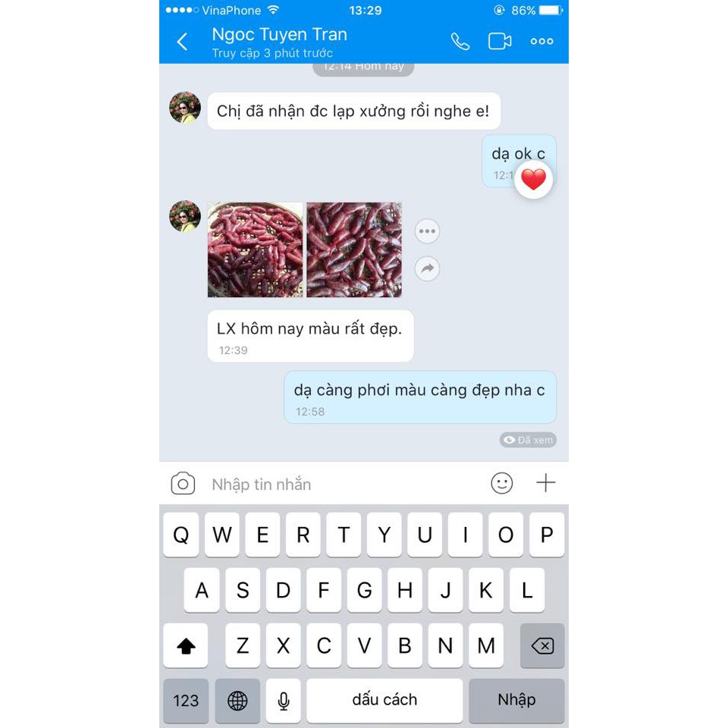Start a video call from the header
This screenshot has height=728, width=728.
pos(500,41)
